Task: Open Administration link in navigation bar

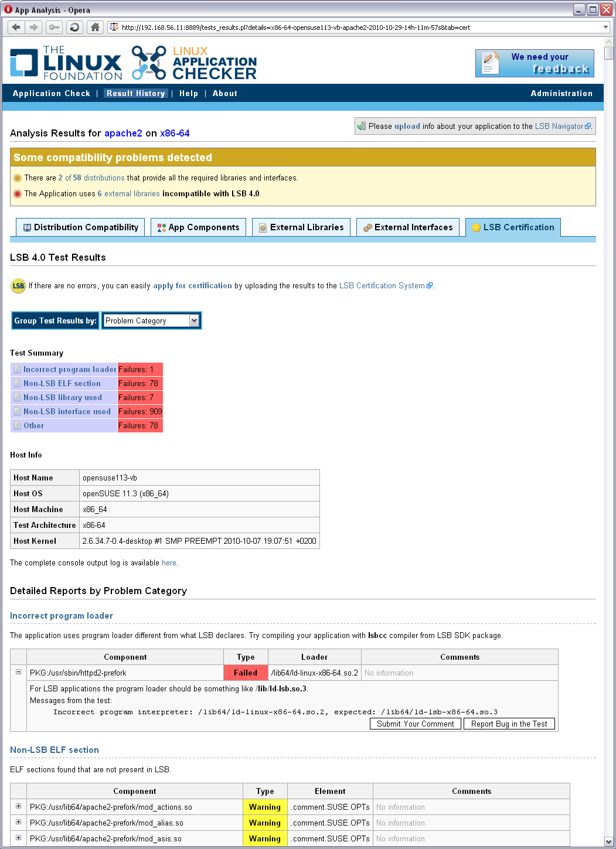Action: (561, 93)
